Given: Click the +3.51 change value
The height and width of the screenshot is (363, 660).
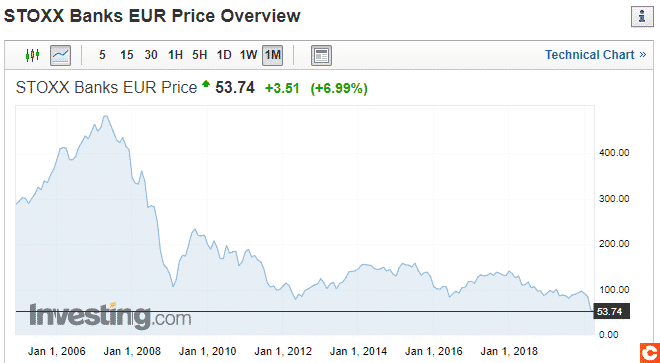Looking at the screenshot, I should [282, 88].
